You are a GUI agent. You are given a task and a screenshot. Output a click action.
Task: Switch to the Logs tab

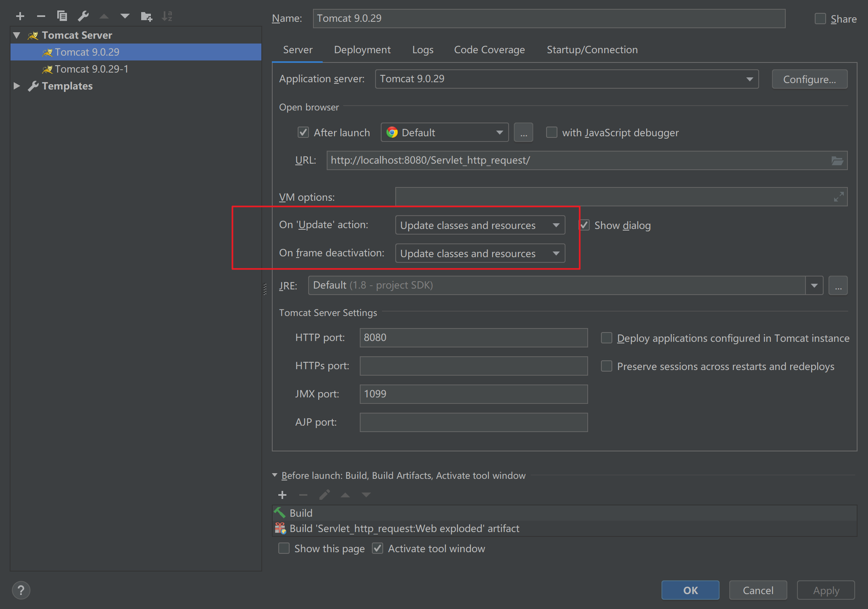pyautogui.click(x=423, y=50)
